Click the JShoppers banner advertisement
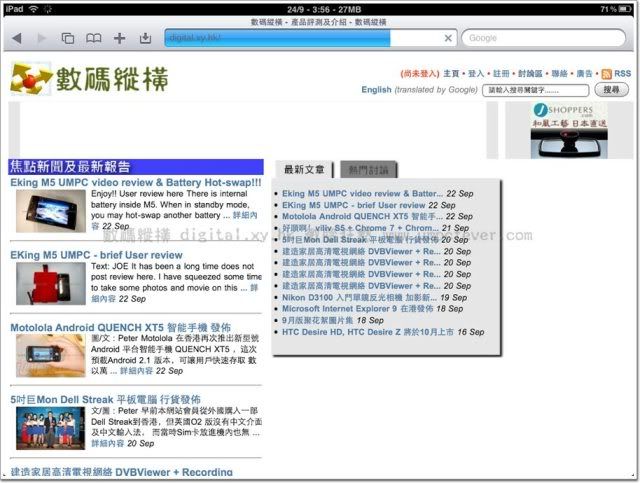This screenshot has width=640, height=483. (565, 129)
